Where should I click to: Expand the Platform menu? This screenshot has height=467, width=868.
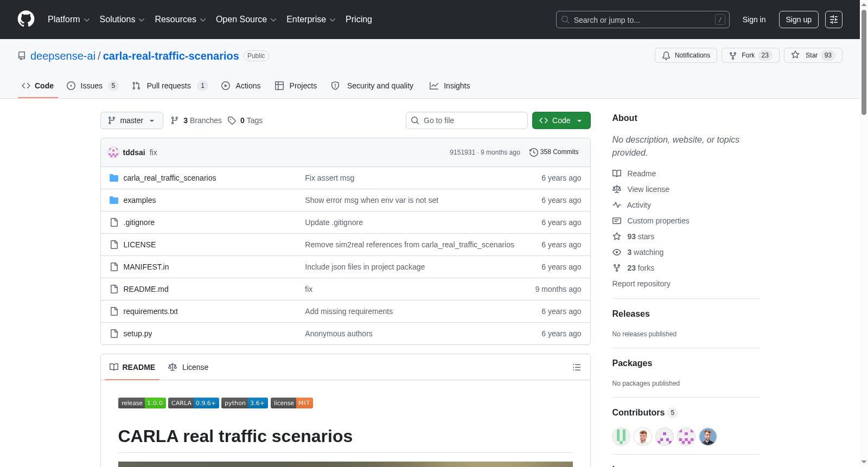[68, 20]
